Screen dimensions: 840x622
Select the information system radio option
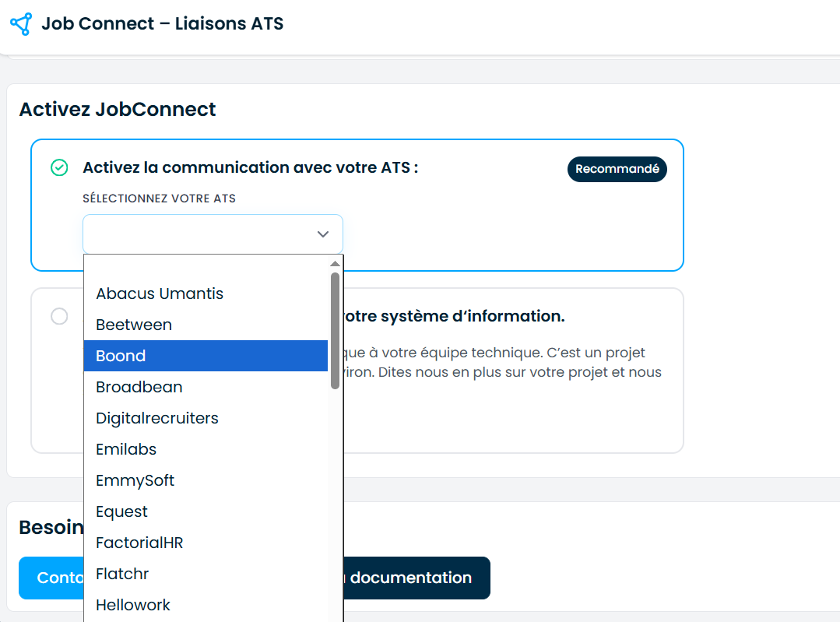pyautogui.click(x=59, y=316)
